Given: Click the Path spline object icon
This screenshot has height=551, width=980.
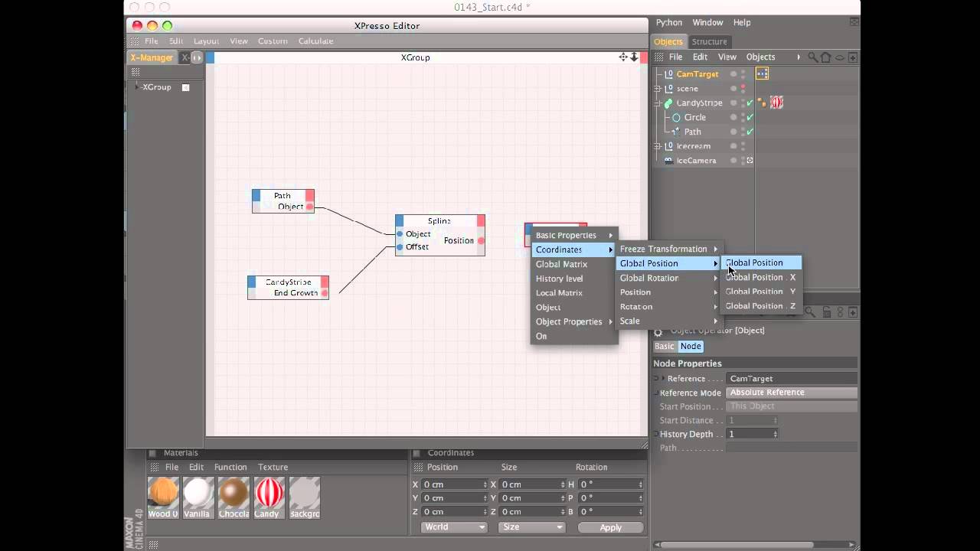Looking at the screenshot, I should click(676, 132).
